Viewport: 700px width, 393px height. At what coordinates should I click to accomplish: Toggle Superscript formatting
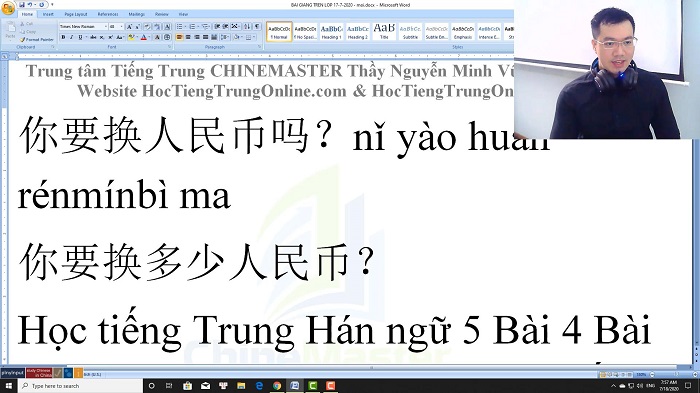coord(110,38)
